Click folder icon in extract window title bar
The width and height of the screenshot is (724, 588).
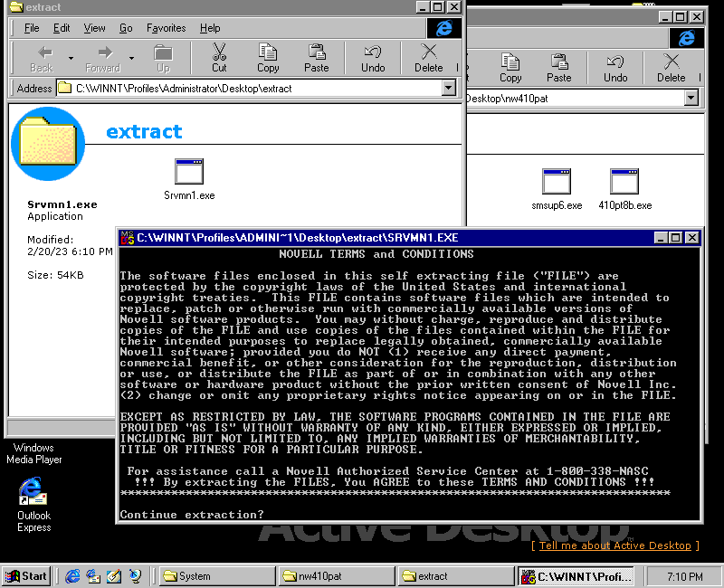click(16, 7)
